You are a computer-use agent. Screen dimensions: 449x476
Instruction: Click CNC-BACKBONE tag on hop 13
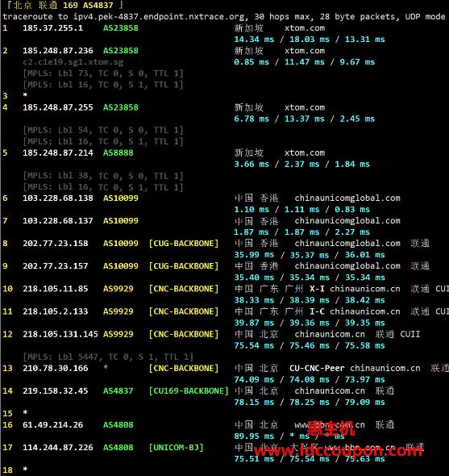[x=184, y=368]
